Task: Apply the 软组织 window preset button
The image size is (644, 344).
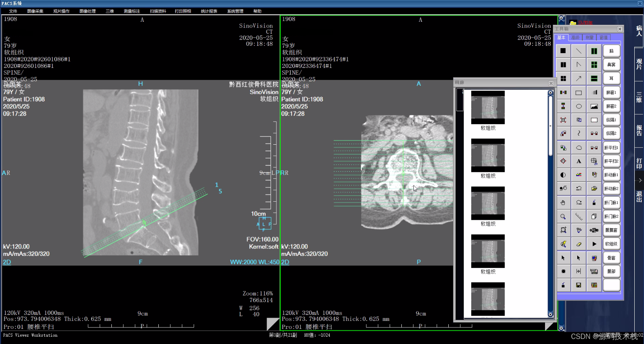Action: click(611, 244)
